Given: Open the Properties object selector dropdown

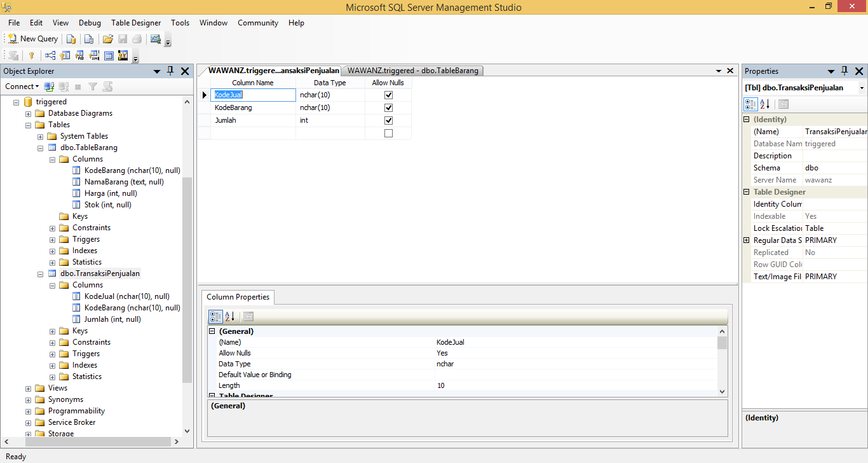Looking at the screenshot, I should (862, 88).
